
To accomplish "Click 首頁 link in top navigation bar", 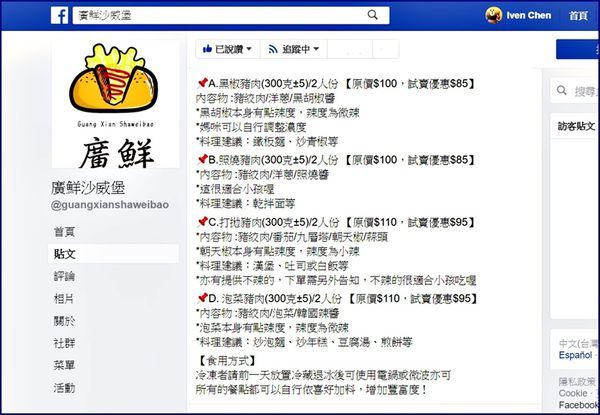I will pyautogui.click(x=578, y=16).
